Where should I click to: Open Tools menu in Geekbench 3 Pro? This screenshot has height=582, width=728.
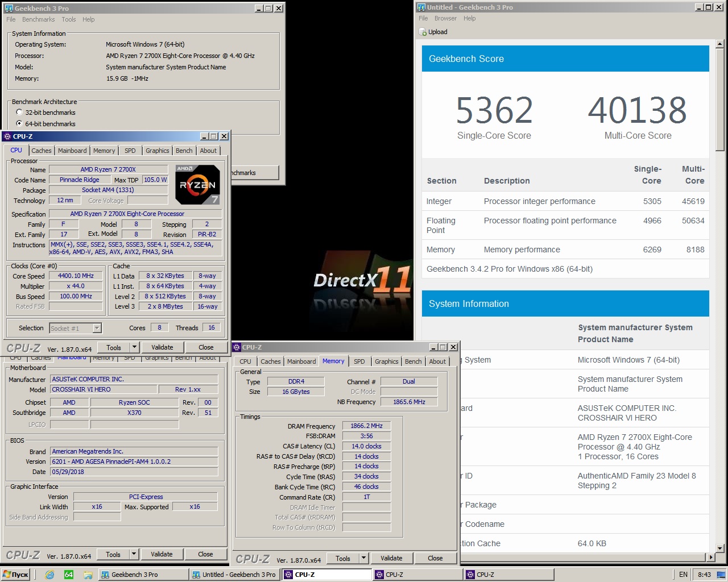pos(69,19)
